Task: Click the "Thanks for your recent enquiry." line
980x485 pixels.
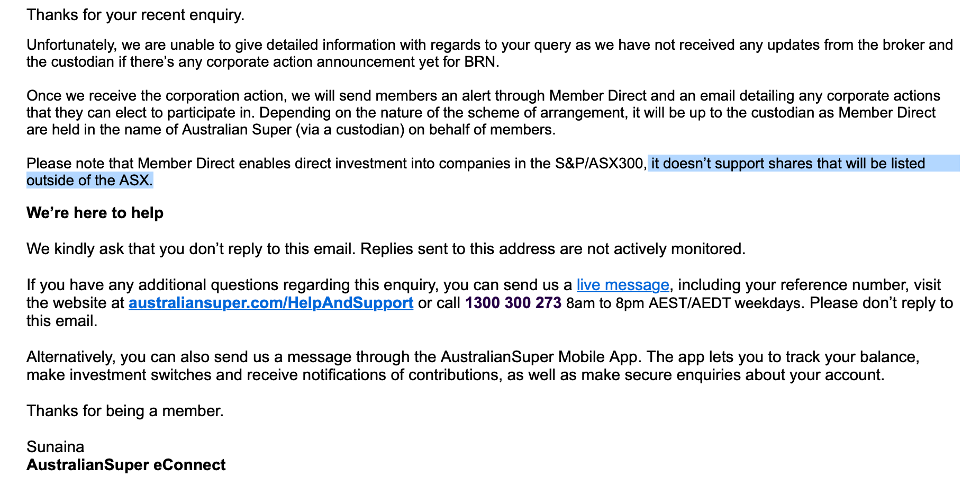Action: [x=135, y=15]
